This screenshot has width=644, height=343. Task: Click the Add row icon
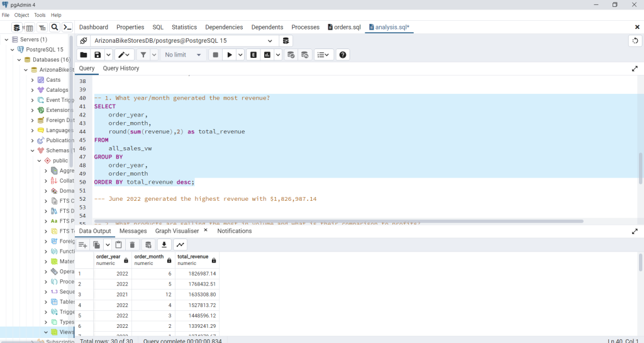(x=83, y=245)
